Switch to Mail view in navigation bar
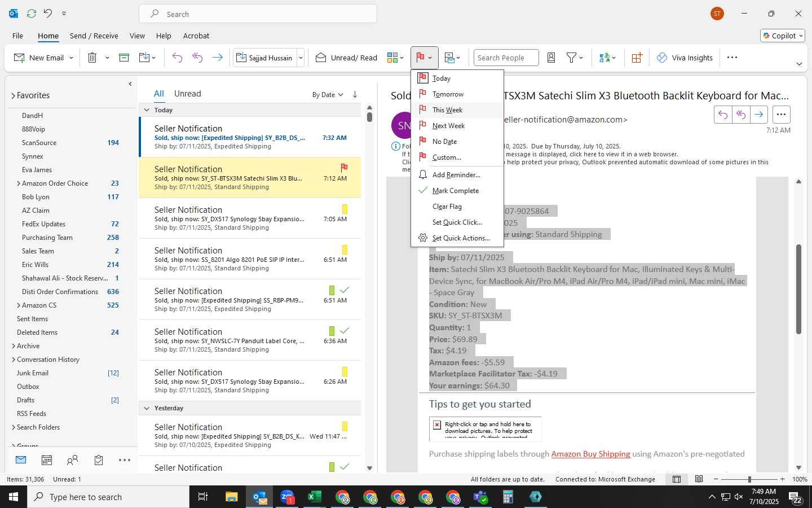Image resolution: width=812 pixels, height=508 pixels. 21,460
